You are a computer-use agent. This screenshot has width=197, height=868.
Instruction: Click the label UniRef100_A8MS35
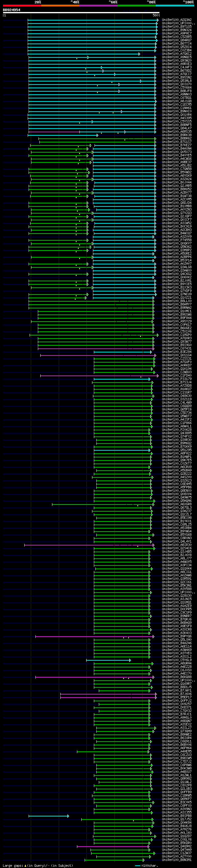click(177, 131)
